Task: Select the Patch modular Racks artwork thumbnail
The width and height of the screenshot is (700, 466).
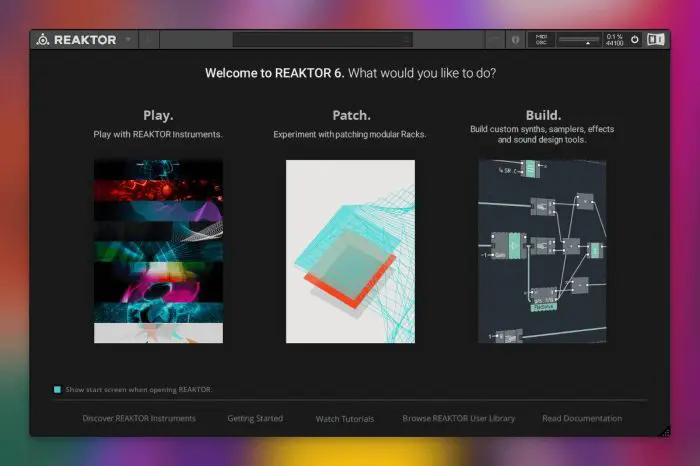Action: [350, 251]
